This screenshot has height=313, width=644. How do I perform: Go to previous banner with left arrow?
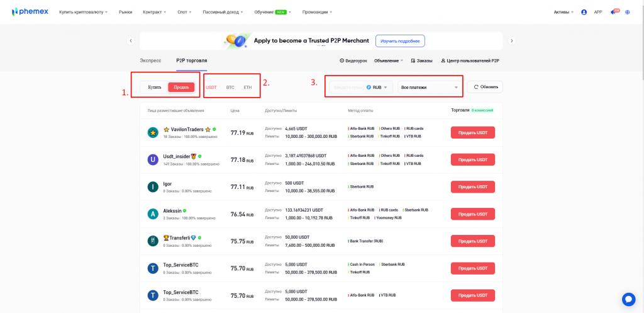131,41
